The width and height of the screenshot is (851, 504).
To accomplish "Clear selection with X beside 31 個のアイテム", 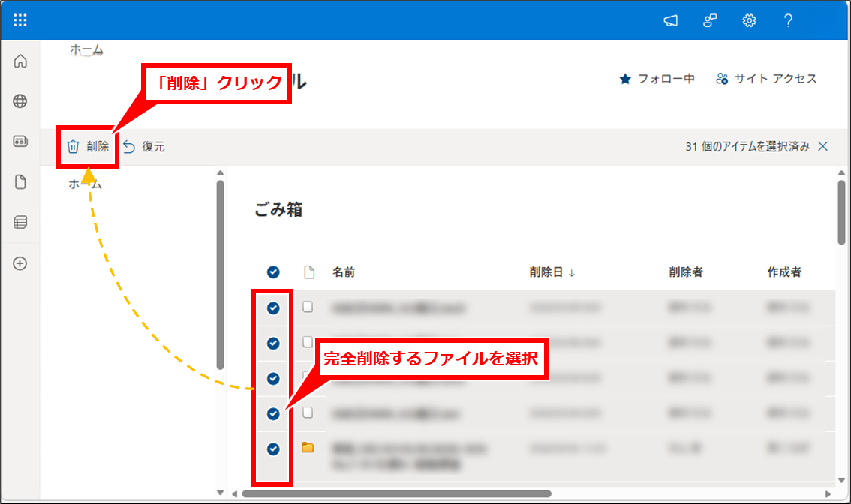I will point(822,147).
